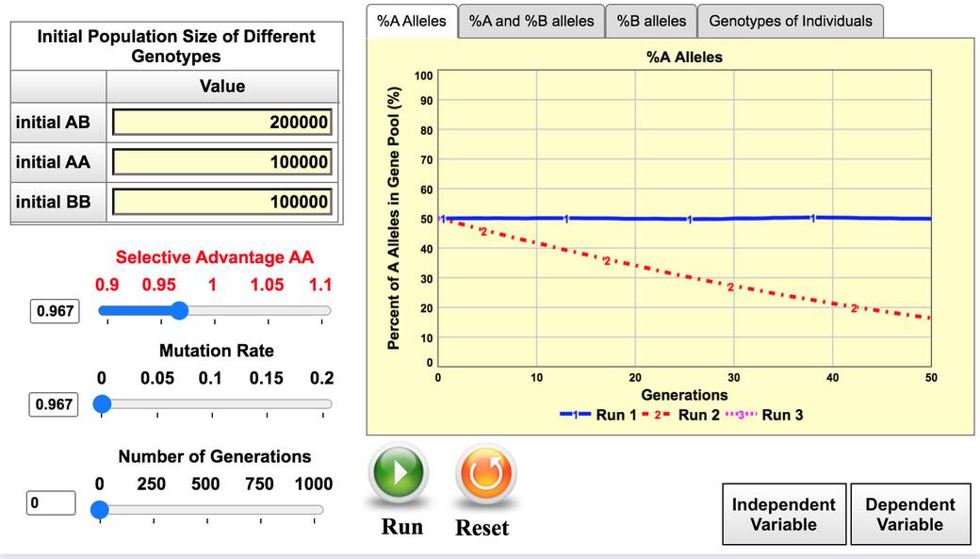Switch to the %A and %B alleles tab
This screenshot has width=980, height=559.
tap(531, 21)
